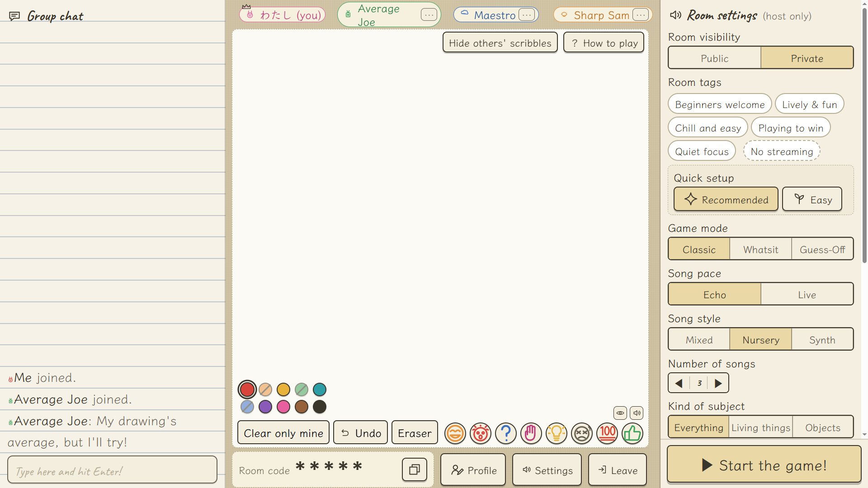Pick the pink color swatch
The width and height of the screenshot is (868, 488).
pos(283,407)
